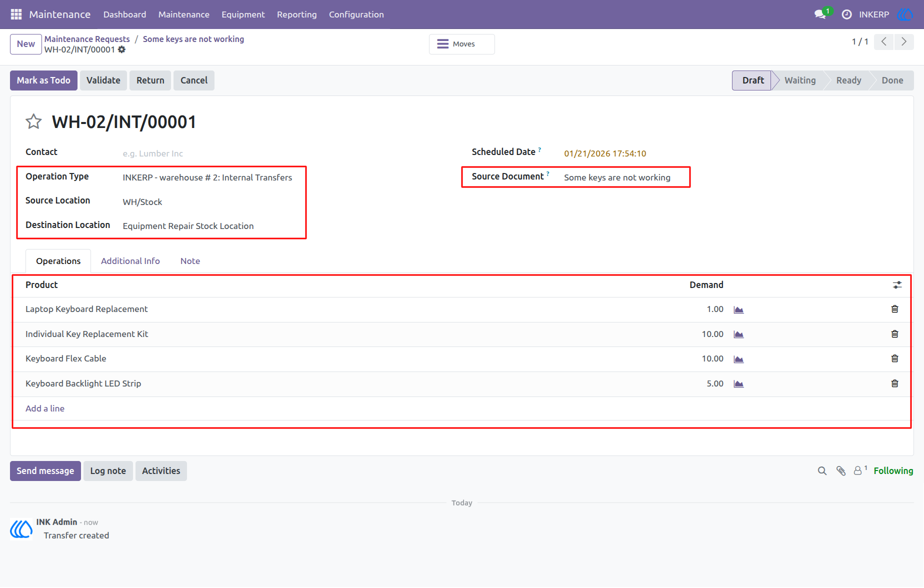Open the Configuration menu
The width and height of the screenshot is (924, 588).
click(x=356, y=14)
